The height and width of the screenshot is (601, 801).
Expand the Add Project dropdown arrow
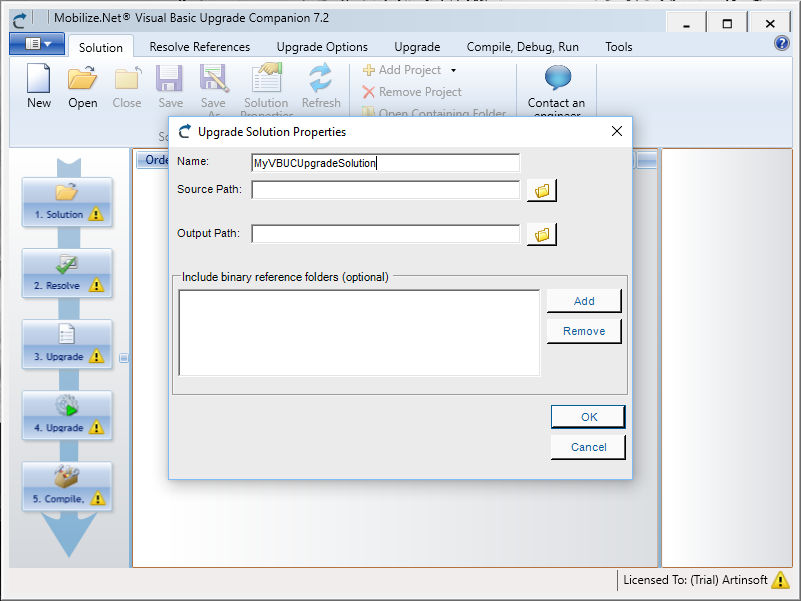(x=453, y=71)
